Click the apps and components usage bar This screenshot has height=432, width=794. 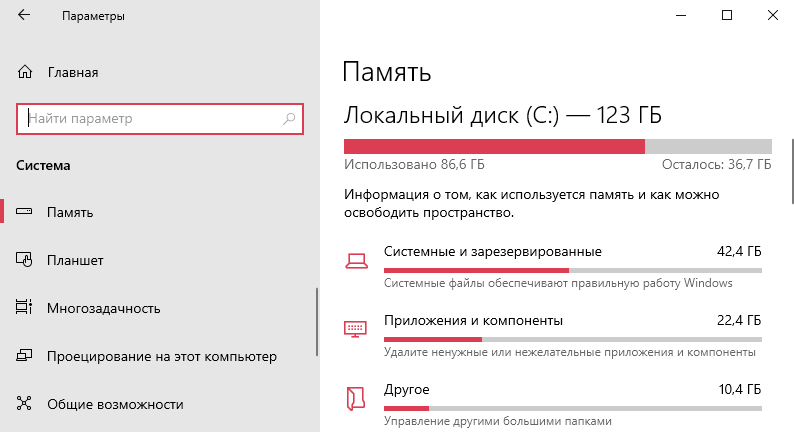(x=573, y=339)
